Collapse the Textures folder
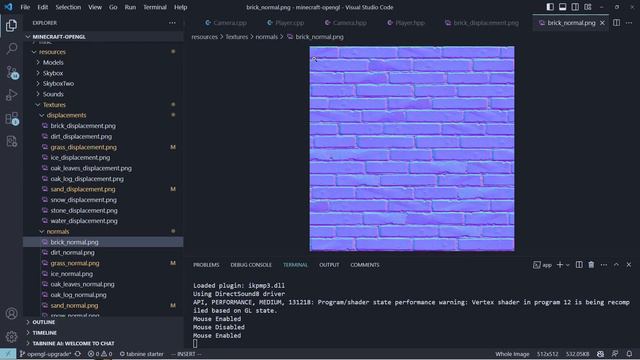Image resolution: width=640 pixels, height=360 pixels. point(103,105)
